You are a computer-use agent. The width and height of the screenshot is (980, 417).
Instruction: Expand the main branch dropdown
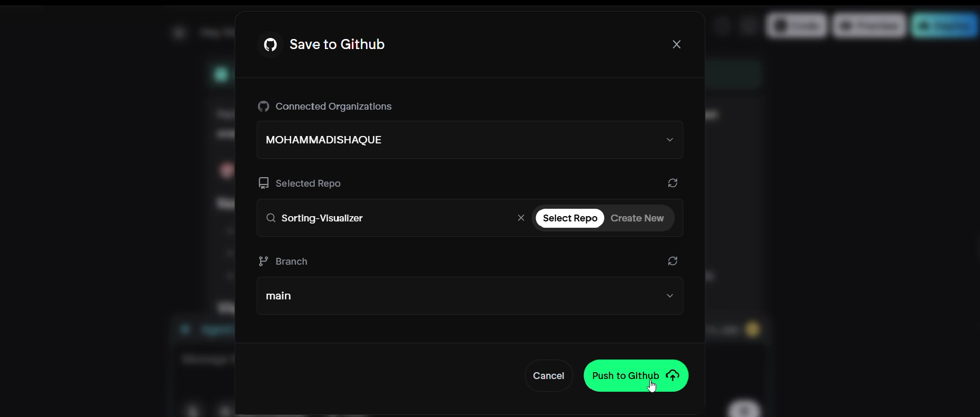470,296
